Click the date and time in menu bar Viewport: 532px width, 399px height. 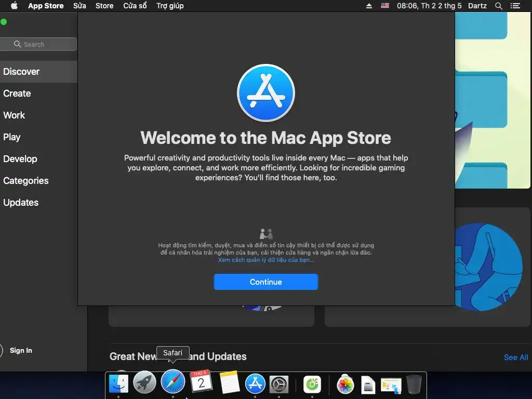click(x=429, y=6)
